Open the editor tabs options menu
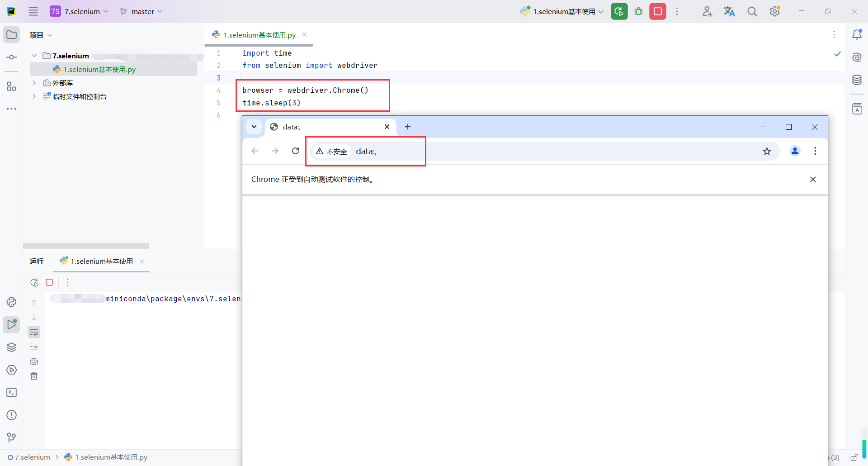The image size is (868, 466). click(834, 34)
